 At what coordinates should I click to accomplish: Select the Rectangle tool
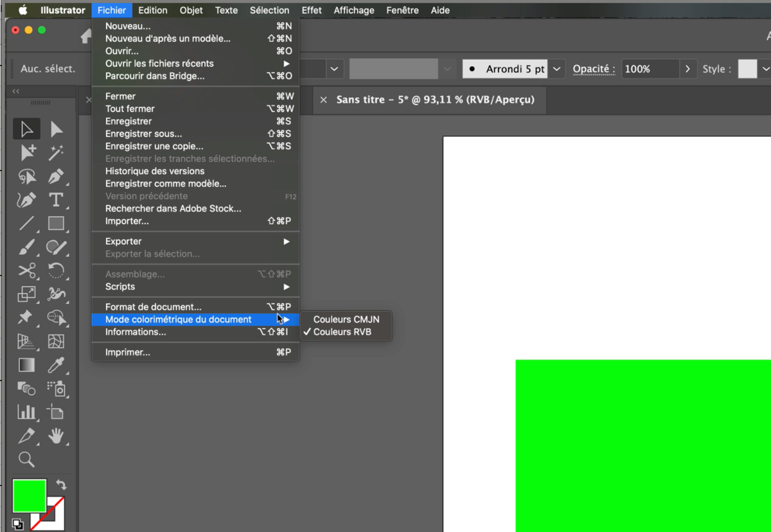pyautogui.click(x=57, y=224)
